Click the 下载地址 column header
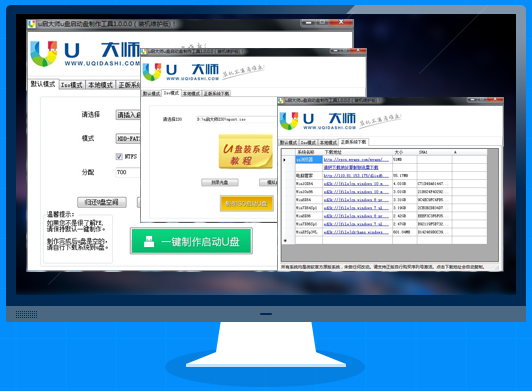This screenshot has height=391, width=532. [357, 152]
